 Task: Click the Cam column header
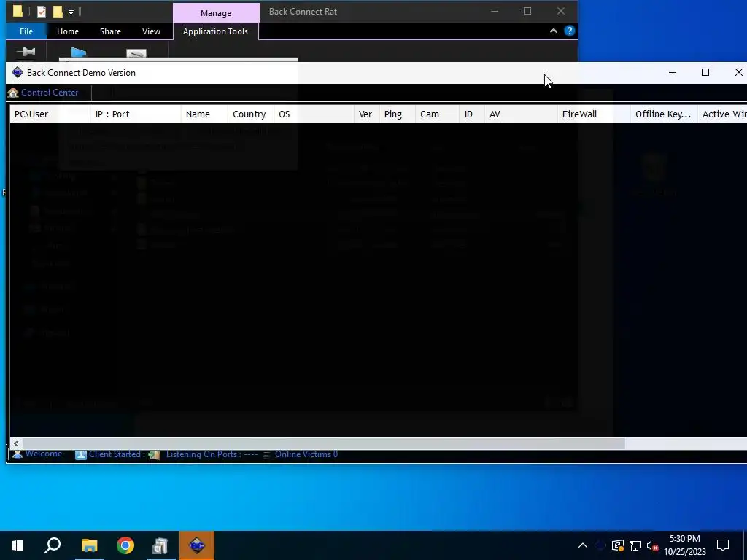click(437, 114)
